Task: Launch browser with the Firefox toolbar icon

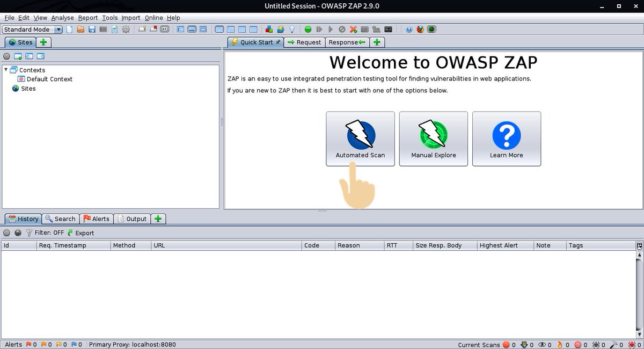Action: click(x=420, y=30)
